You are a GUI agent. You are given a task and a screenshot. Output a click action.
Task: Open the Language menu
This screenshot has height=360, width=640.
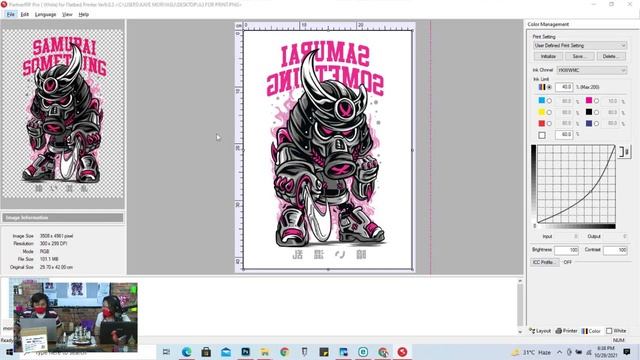45,14
